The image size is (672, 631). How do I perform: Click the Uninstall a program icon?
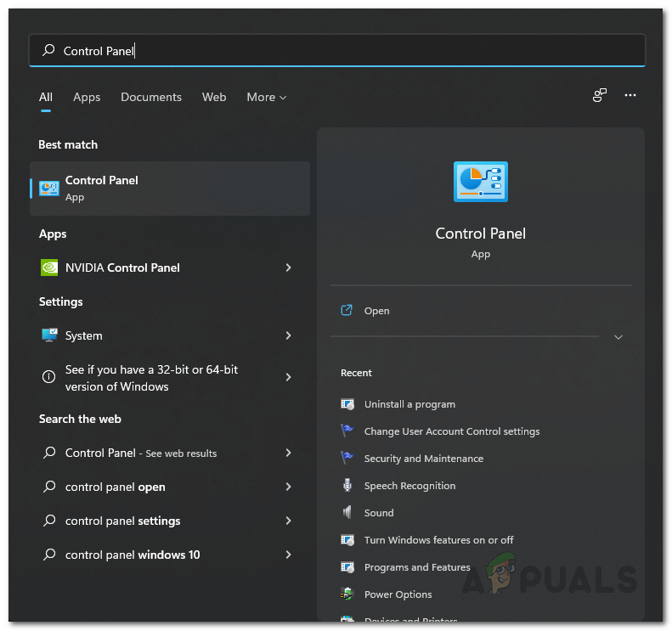coord(347,404)
